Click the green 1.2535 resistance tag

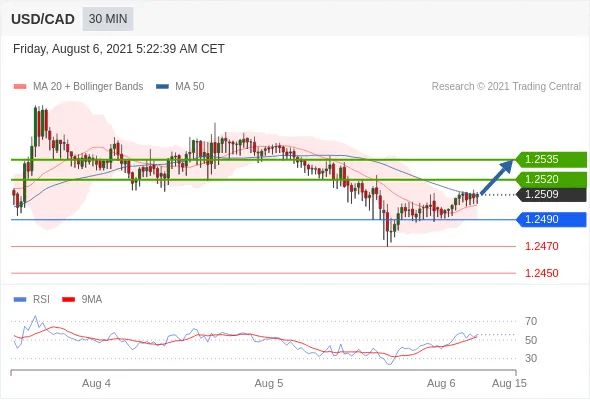click(x=551, y=160)
